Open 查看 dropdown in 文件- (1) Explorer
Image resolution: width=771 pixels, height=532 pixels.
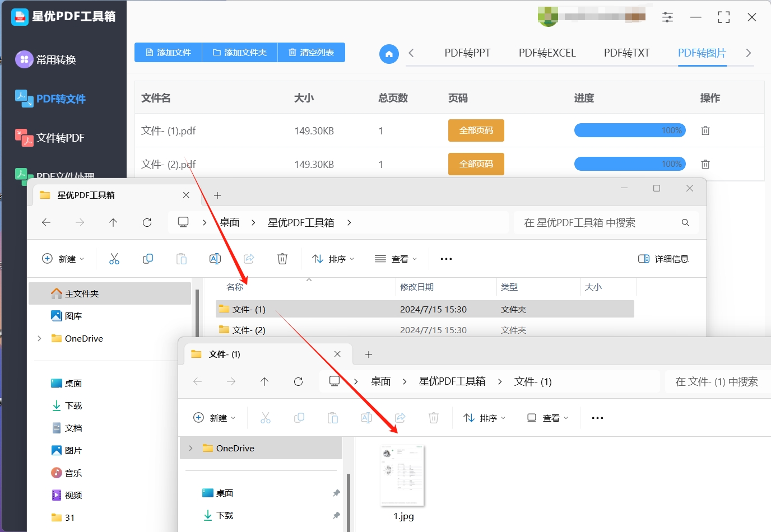[x=547, y=418]
